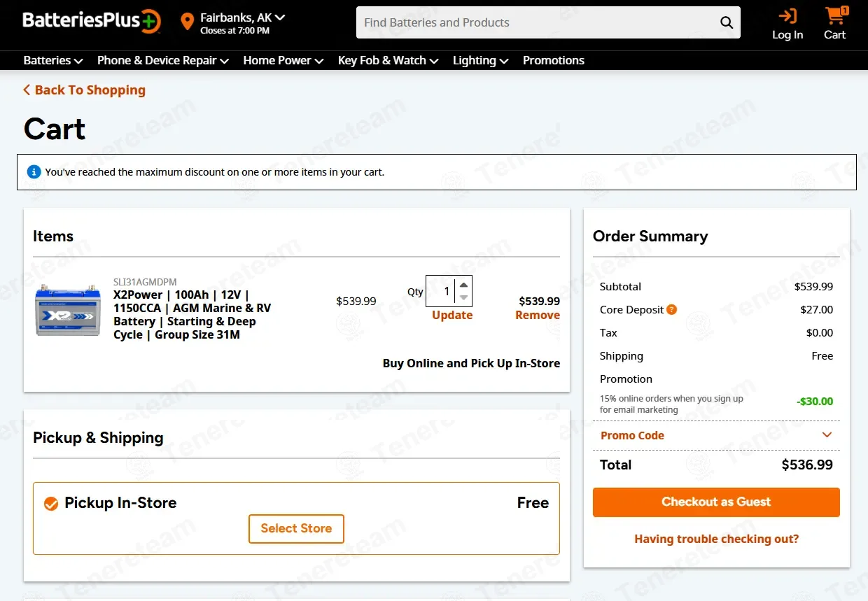
Task: Click the Core Deposit help icon
Action: (672, 309)
